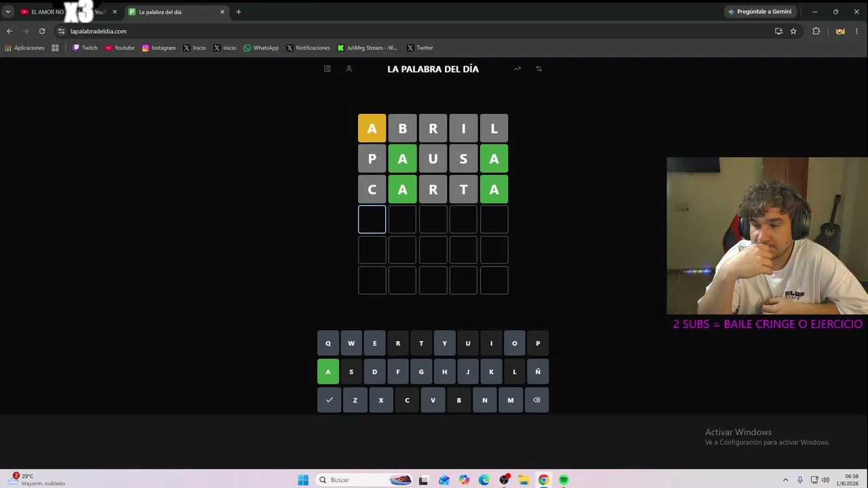The image size is (868, 488).
Task: Tap the H key on the on-screen keyboard
Action: [x=445, y=371]
